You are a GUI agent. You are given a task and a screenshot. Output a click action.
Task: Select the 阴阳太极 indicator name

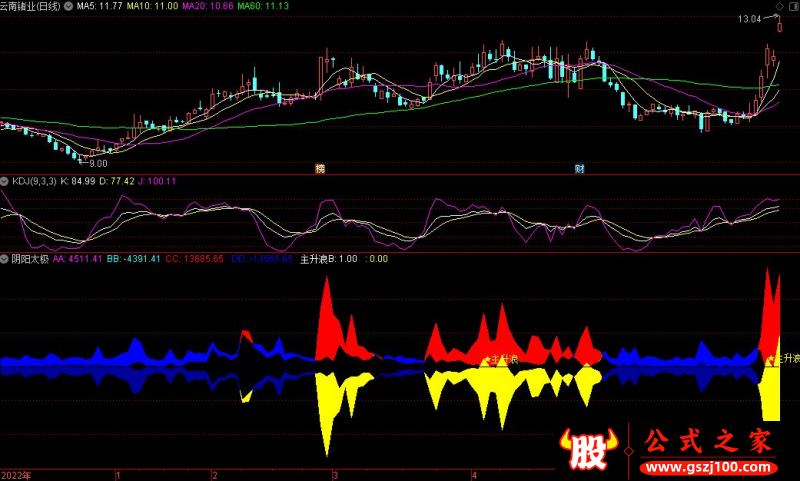point(30,259)
